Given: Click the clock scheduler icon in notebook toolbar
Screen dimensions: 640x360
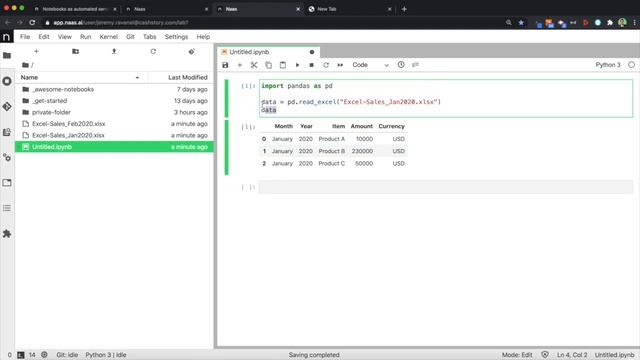Looking at the screenshot, I should point(401,64).
